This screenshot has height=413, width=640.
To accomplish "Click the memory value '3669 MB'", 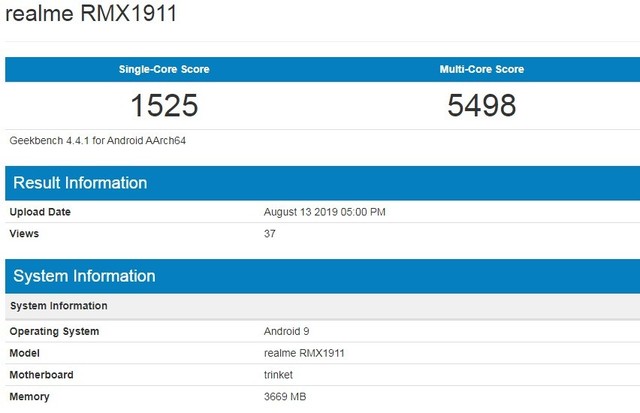I will [x=285, y=397].
